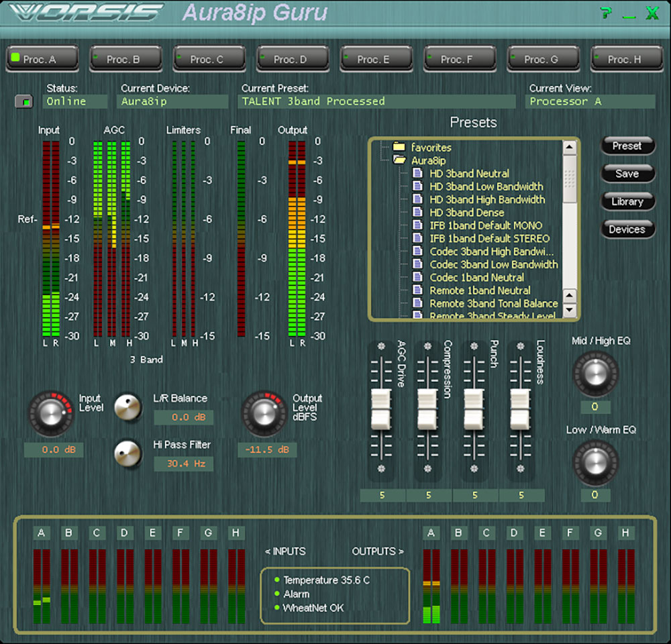Toggle the online status indicator button

pyautogui.click(x=24, y=101)
